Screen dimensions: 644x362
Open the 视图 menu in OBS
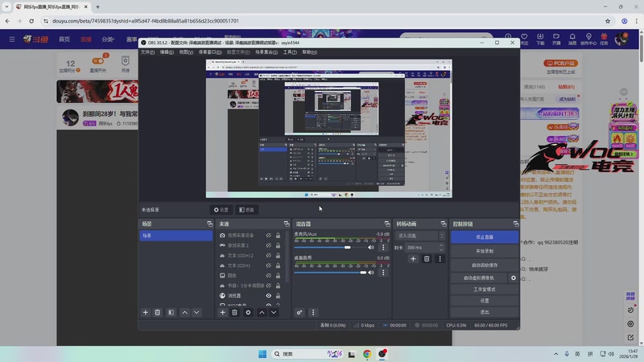(x=186, y=52)
